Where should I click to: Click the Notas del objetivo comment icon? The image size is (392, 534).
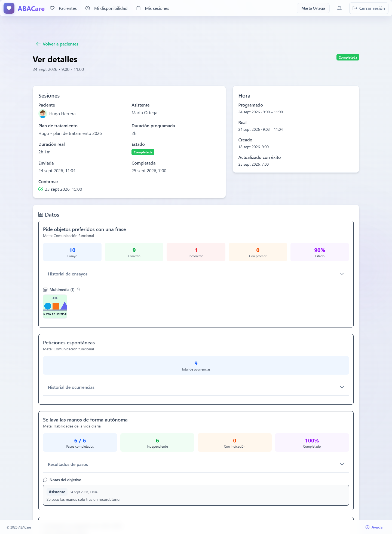point(45,480)
